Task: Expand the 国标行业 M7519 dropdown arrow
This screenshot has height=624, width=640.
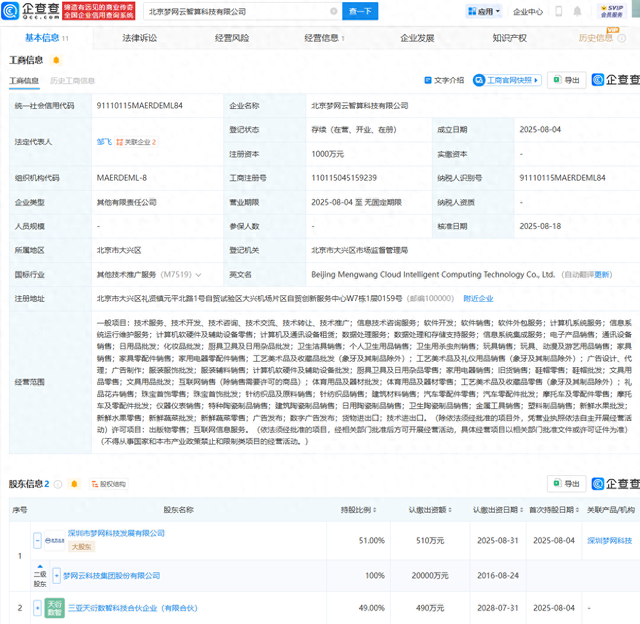Action: coord(198,275)
